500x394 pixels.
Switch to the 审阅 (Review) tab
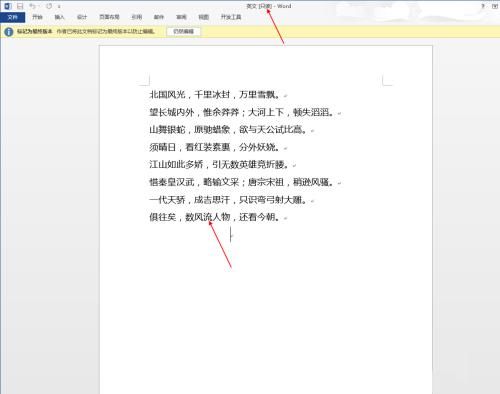click(x=181, y=17)
